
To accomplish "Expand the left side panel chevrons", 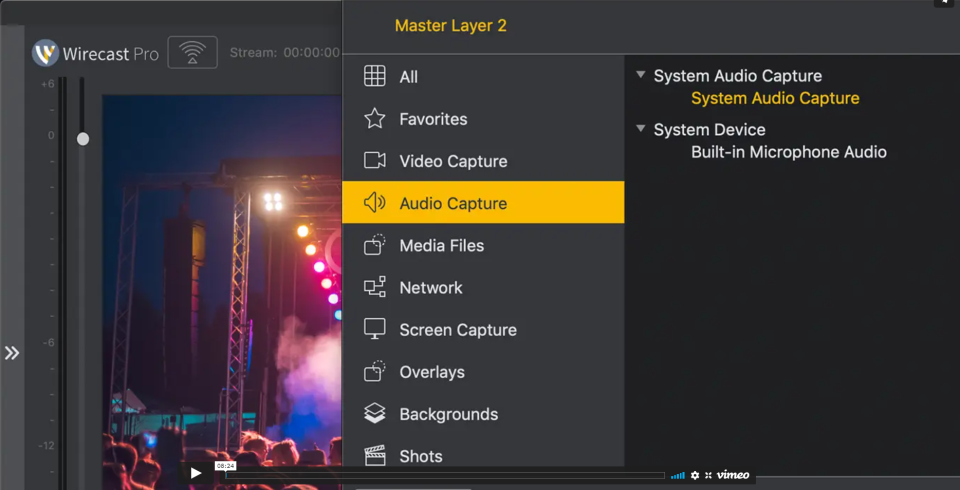I will coord(12,353).
